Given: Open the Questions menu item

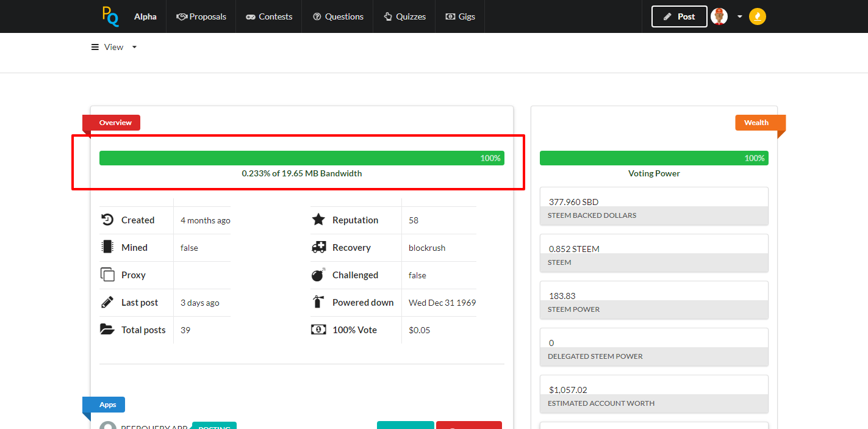Looking at the screenshot, I should 338,16.
